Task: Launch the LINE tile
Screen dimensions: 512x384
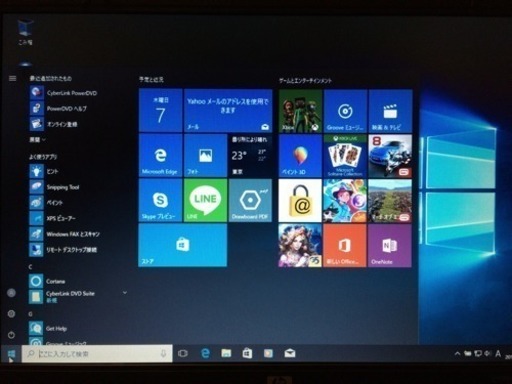Action: pyautogui.click(x=205, y=200)
